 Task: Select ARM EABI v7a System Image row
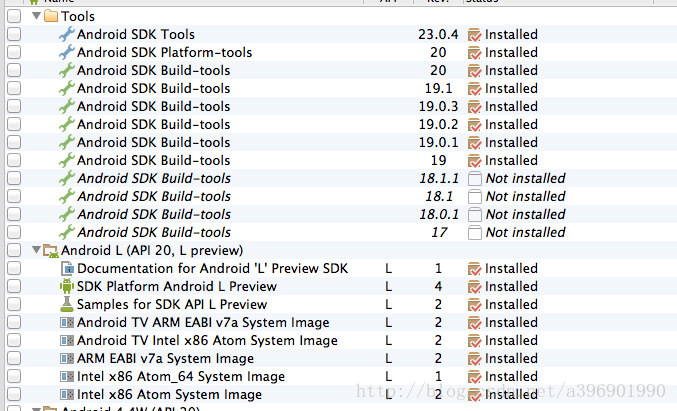341,358
